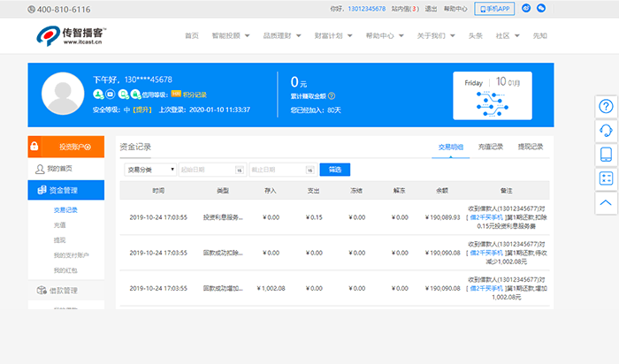
Task: Click the 手机APP button
Action: click(x=494, y=8)
